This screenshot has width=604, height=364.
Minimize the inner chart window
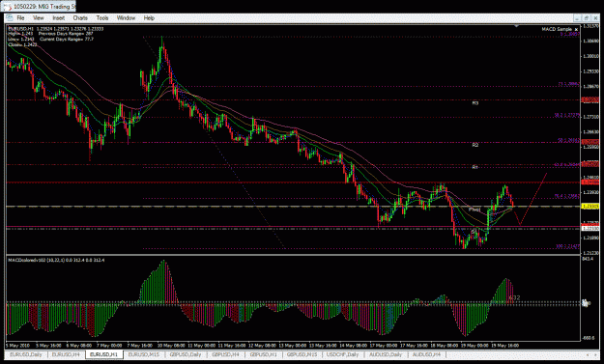pyautogui.click(x=577, y=18)
